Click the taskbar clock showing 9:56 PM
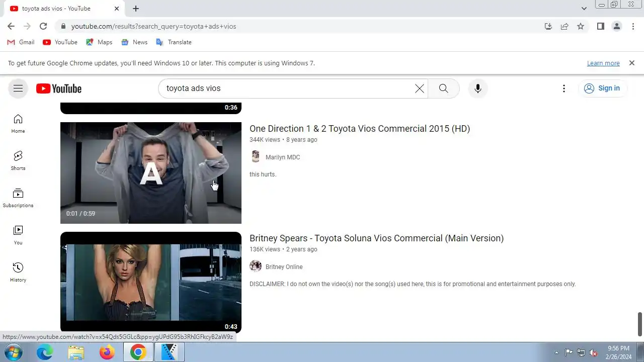The height and width of the screenshot is (362, 644). [x=619, y=352]
